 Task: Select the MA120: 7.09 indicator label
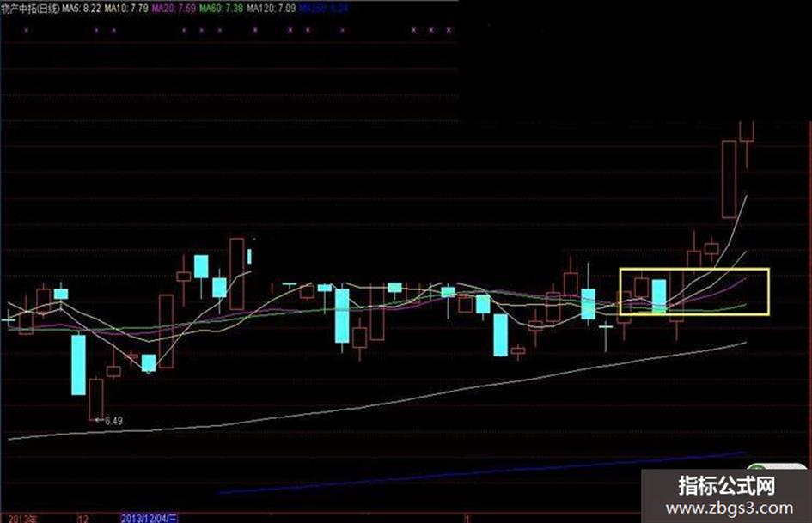[272, 9]
